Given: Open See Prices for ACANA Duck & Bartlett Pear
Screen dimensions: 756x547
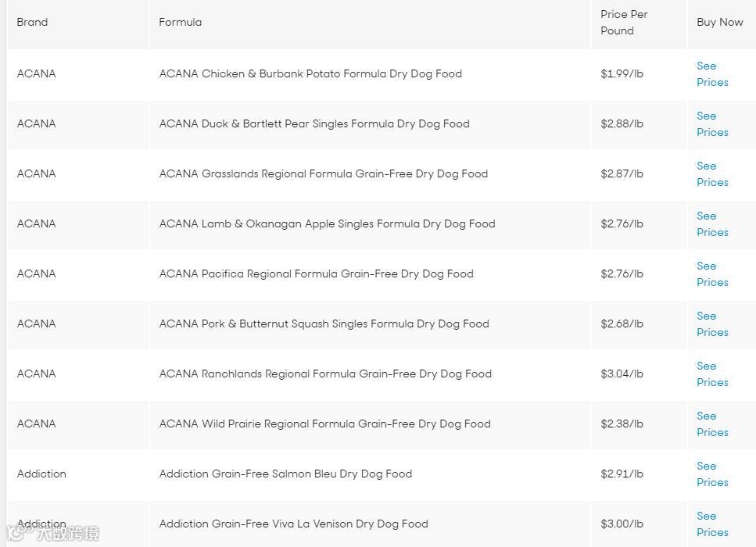Looking at the screenshot, I should click(712, 124).
